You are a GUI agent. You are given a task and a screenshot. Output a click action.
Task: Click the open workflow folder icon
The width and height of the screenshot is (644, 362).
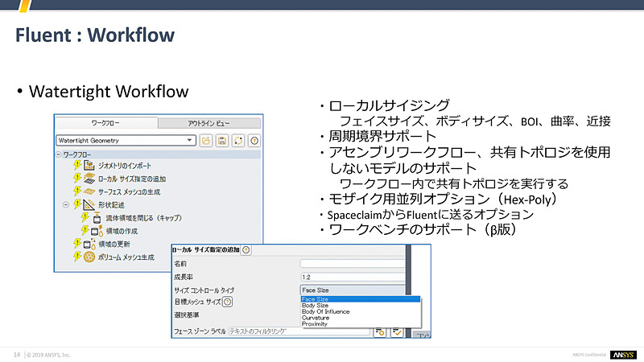click(x=206, y=141)
